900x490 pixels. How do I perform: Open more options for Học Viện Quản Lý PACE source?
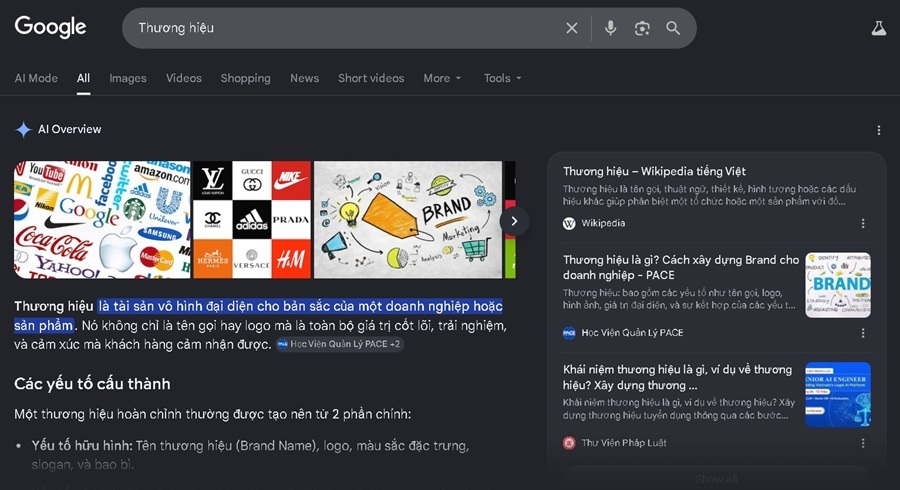[x=863, y=333]
